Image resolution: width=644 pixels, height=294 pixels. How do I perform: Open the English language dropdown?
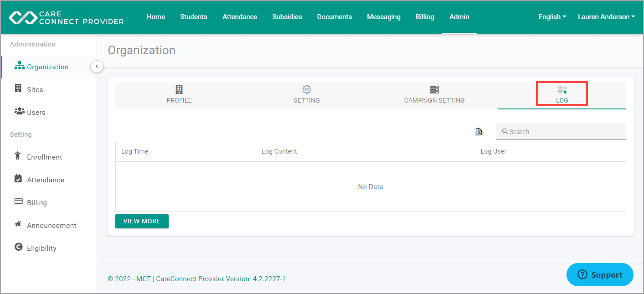point(551,16)
